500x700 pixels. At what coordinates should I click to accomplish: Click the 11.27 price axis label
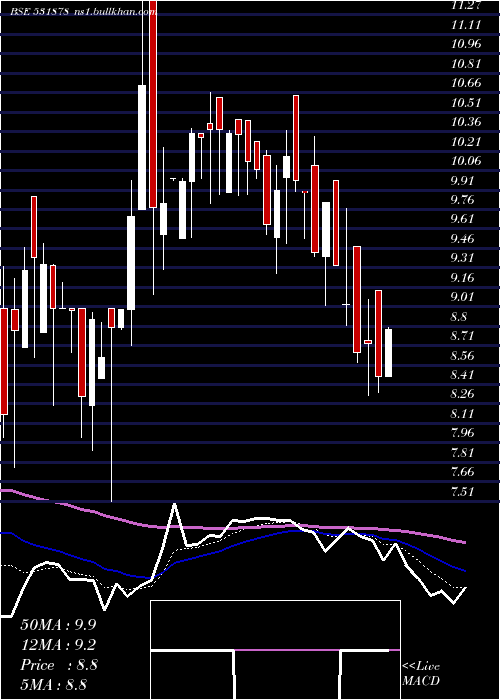click(x=466, y=5)
